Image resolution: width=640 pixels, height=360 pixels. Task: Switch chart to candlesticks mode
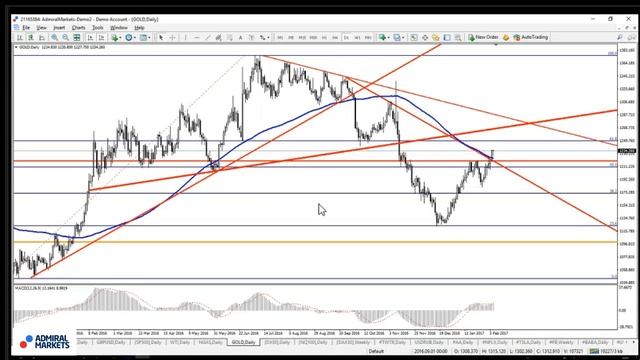pyautogui.click(x=31, y=38)
